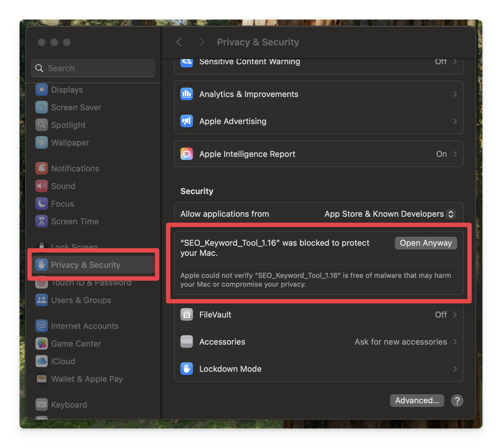Click the help question mark button
502x448 pixels.
(x=457, y=401)
